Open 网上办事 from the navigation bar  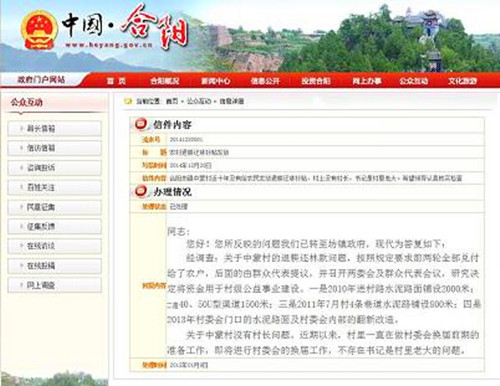367,81
